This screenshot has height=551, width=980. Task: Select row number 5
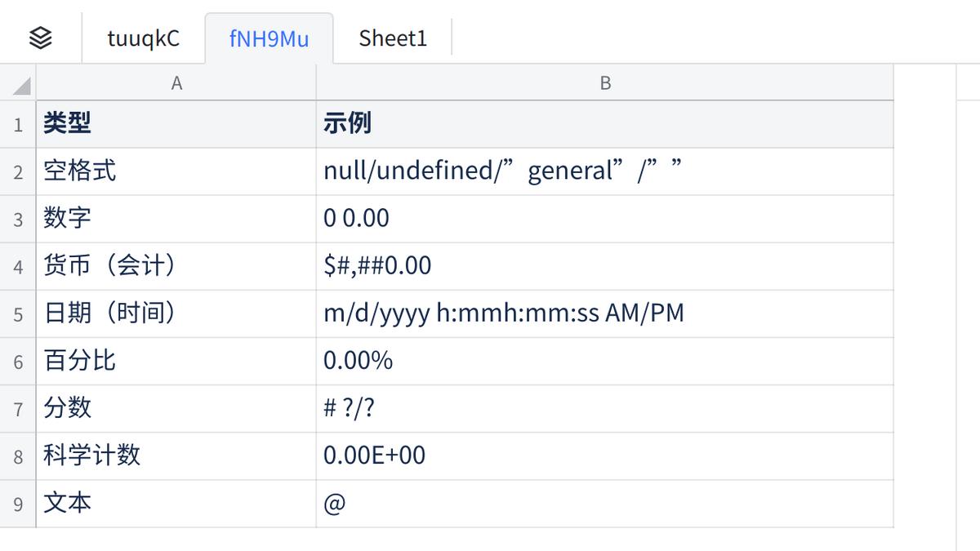click(x=16, y=313)
